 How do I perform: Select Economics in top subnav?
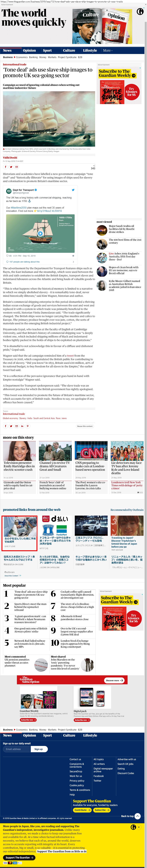pyautogui.click(x=22, y=57)
